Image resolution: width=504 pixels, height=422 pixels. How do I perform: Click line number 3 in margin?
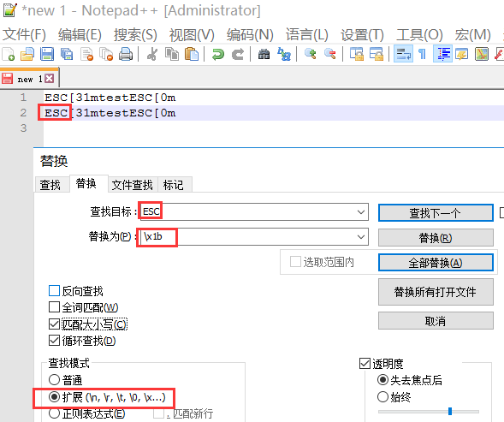23,128
